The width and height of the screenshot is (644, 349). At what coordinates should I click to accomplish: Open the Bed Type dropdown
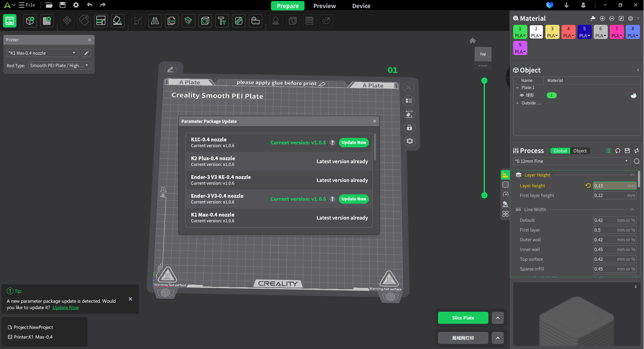click(59, 65)
